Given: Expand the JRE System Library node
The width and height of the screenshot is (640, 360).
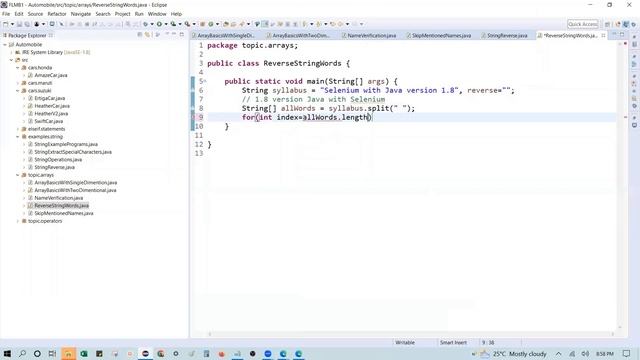Looking at the screenshot, I should coord(11,52).
